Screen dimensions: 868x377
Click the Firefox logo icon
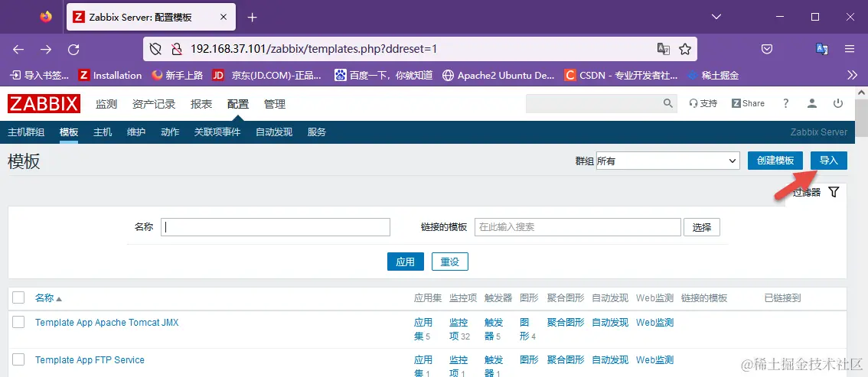coord(46,17)
